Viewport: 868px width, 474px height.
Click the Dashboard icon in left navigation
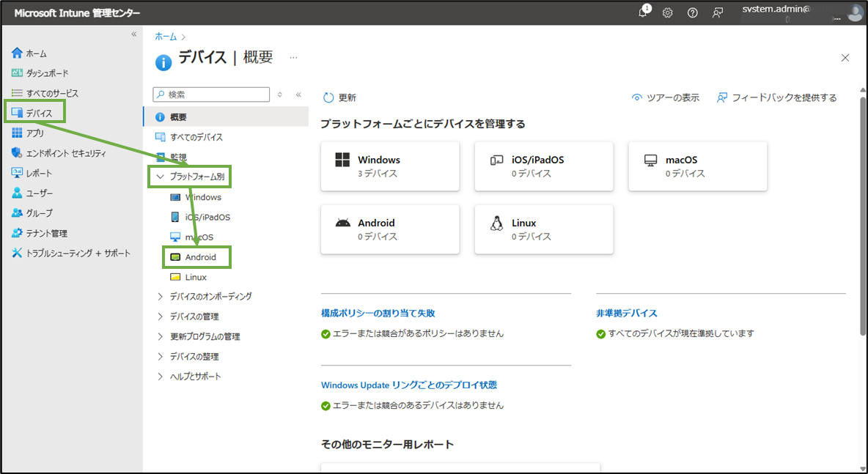[17, 73]
